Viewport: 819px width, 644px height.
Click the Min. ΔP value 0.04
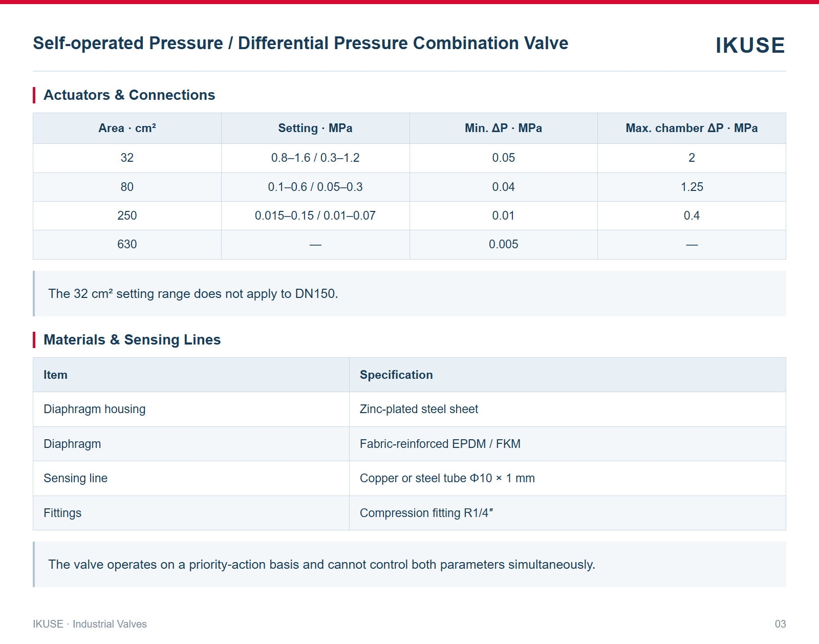[x=503, y=187]
